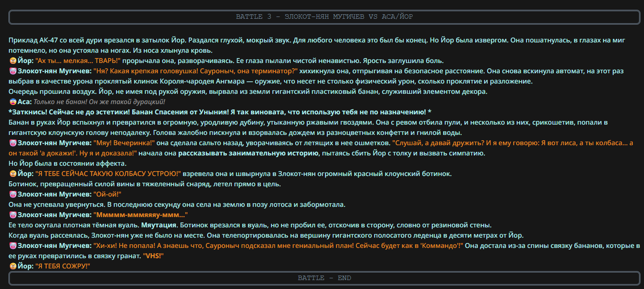Click the italic thought 'Только не банан! Он же такой дурацкий!'
The height and width of the screenshot is (289, 644).
tap(100, 102)
